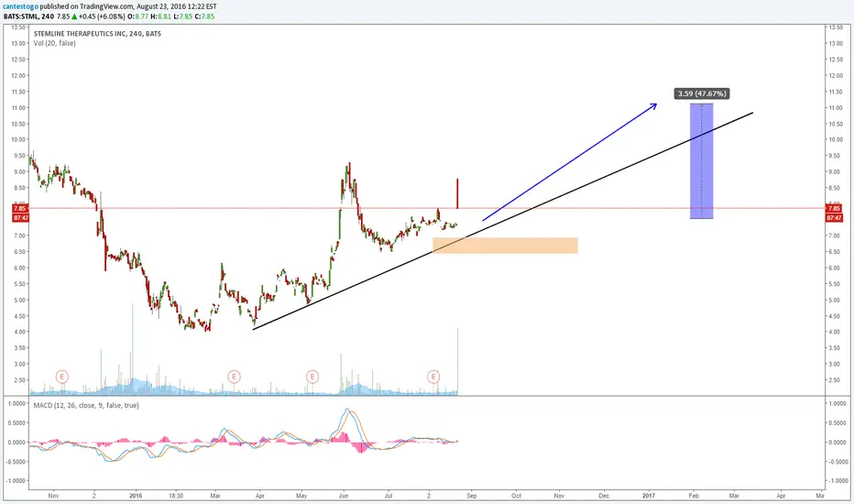The height and width of the screenshot is (504, 854).
Task: Click the L:7.85 low price value
Action: point(182,16)
